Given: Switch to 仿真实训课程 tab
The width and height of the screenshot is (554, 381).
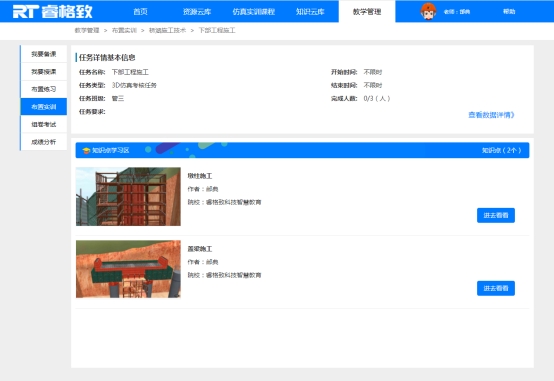Looking at the screenshot, I should click(x=253, y=11).
